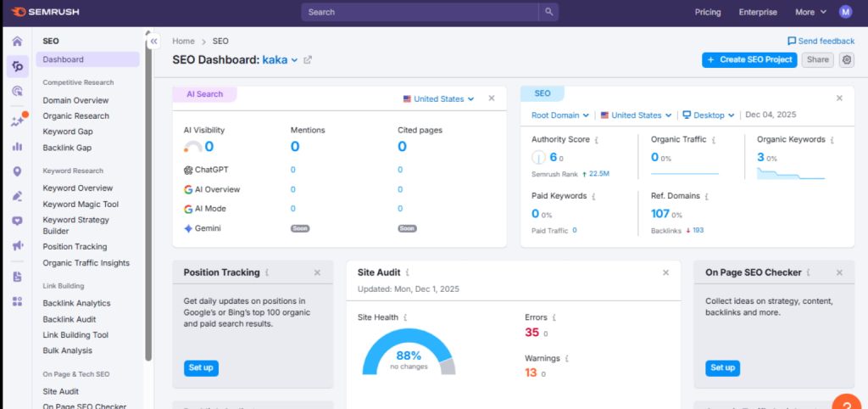The width and height of the screenshot is (868, 409).
Task: Open the document rail icon
Action: pos(17,277)
